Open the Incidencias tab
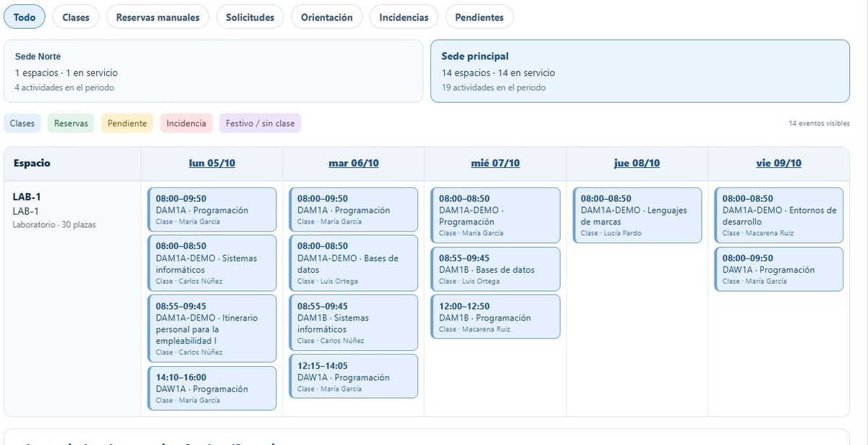 click(x=404, y=17)
